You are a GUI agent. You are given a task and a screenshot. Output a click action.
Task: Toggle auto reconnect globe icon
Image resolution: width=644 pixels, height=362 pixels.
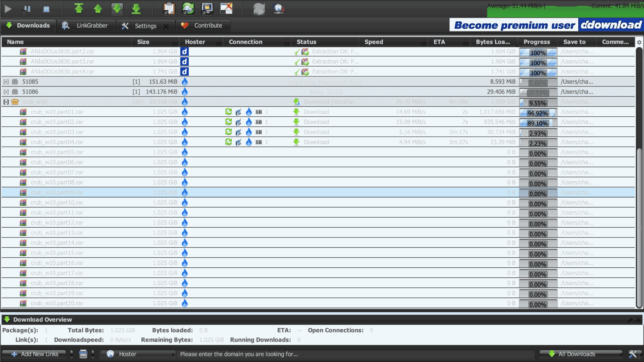pos(188,8)
